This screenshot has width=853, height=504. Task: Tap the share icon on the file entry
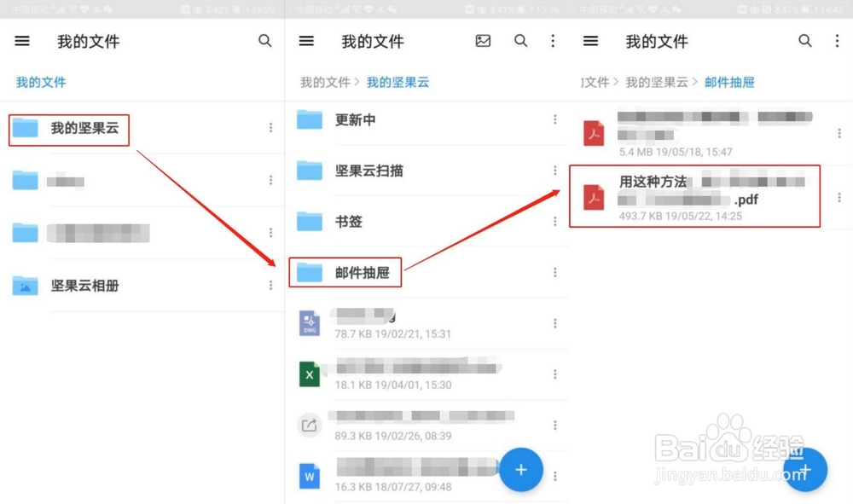click(x=309, y=425)
